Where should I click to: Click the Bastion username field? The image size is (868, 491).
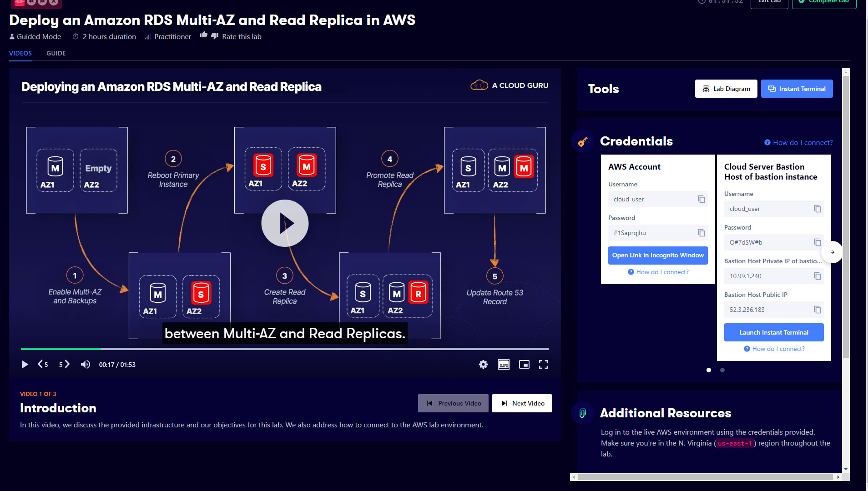(x=774, y=209)
